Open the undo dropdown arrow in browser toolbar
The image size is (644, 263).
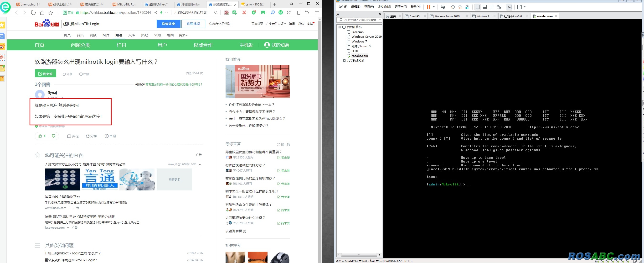coord(311,12)
